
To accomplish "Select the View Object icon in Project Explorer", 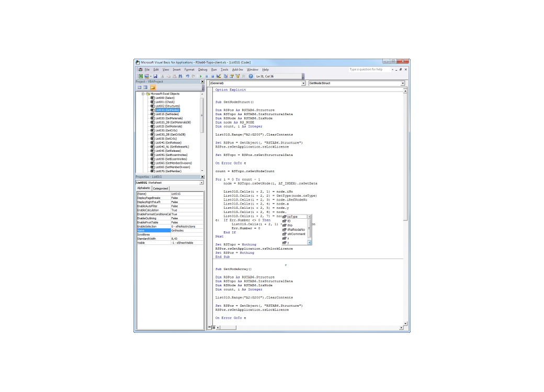I will tap(145, 87).
